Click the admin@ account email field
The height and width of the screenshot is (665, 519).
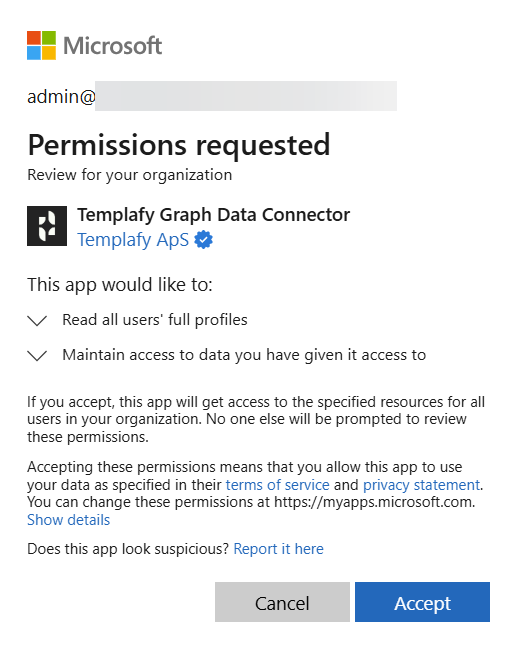pos(212,96)
